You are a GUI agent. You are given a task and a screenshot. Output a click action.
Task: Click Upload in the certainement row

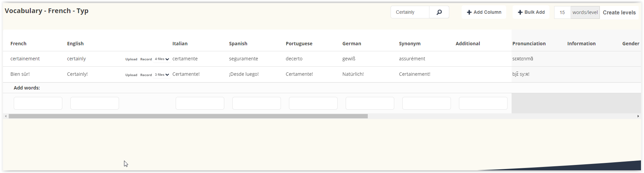tap(131, 59)
